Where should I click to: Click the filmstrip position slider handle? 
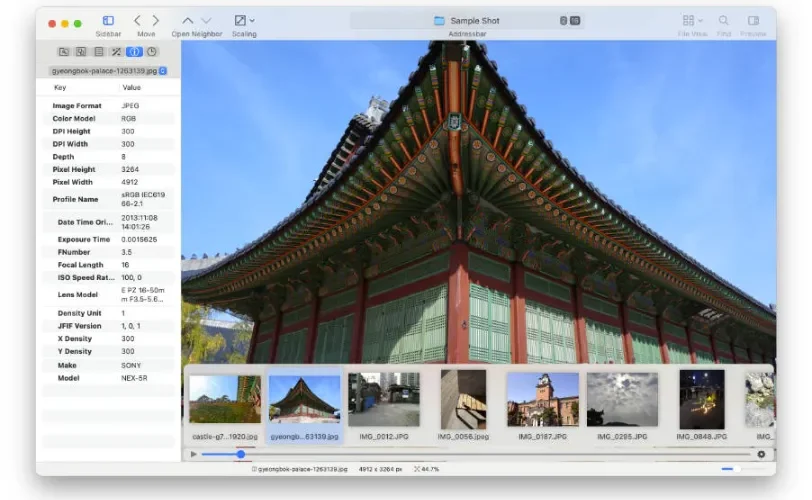[241, 454]
